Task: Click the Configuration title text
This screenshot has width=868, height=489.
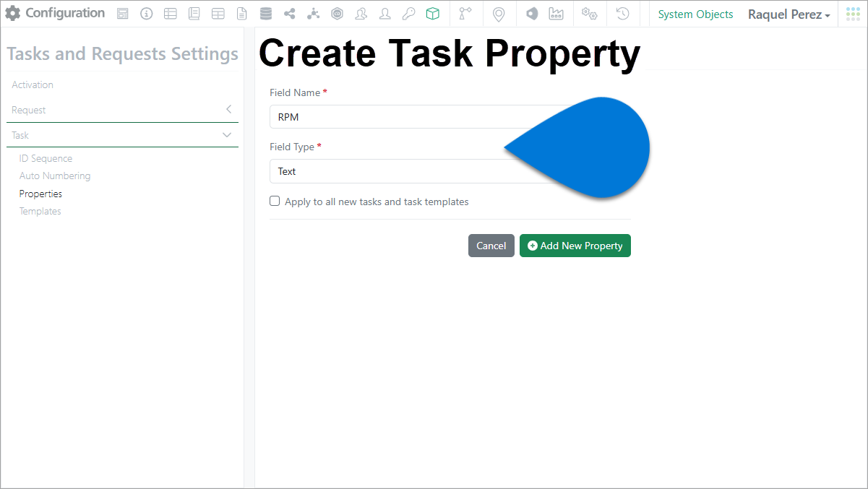Action: click(65, 13)
